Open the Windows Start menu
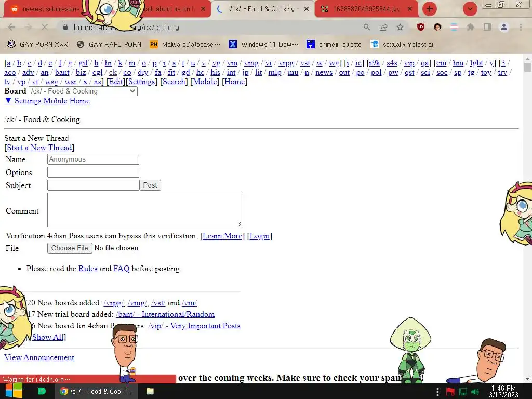Image resolution: width=532 pixels, height=399 pixels. point(14,391)
